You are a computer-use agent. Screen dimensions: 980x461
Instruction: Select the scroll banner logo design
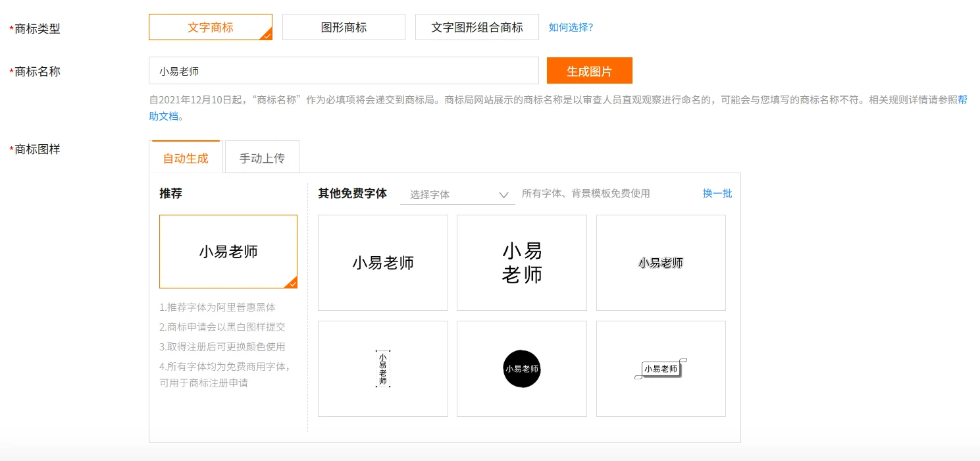point(661,369)
